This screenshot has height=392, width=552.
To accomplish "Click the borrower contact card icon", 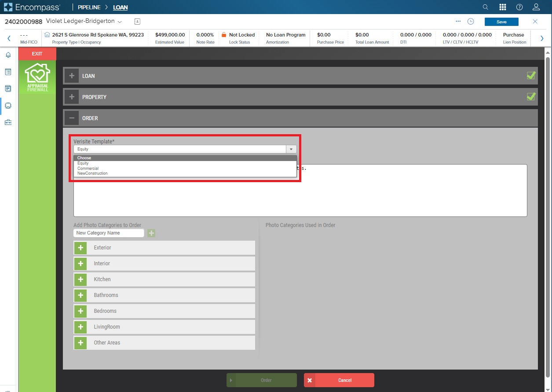I will tap(137, 21).
